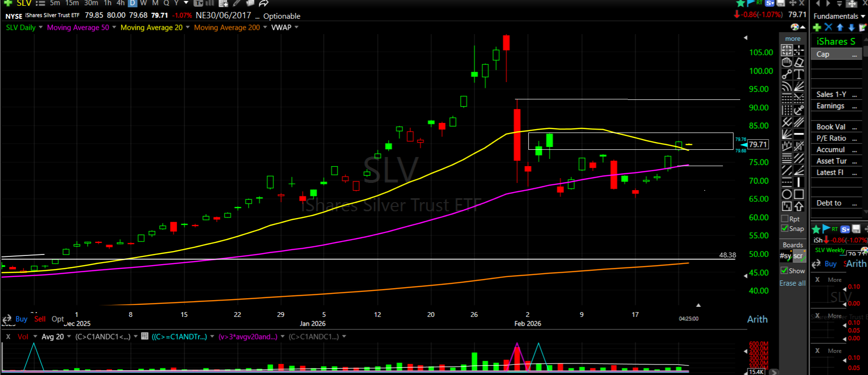
Task: Select the W weekly timeframe
Action: point(143,3)
